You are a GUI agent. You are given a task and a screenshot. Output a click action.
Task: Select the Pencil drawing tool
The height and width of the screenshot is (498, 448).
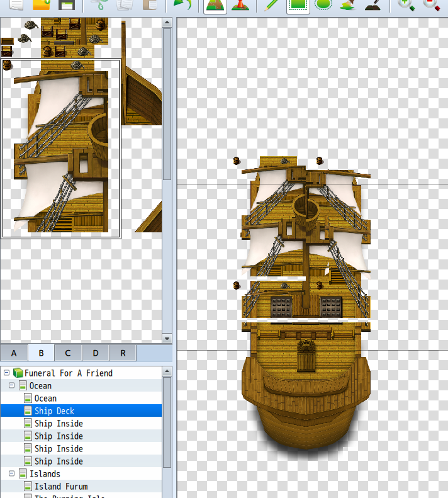(x=272, y=4)
